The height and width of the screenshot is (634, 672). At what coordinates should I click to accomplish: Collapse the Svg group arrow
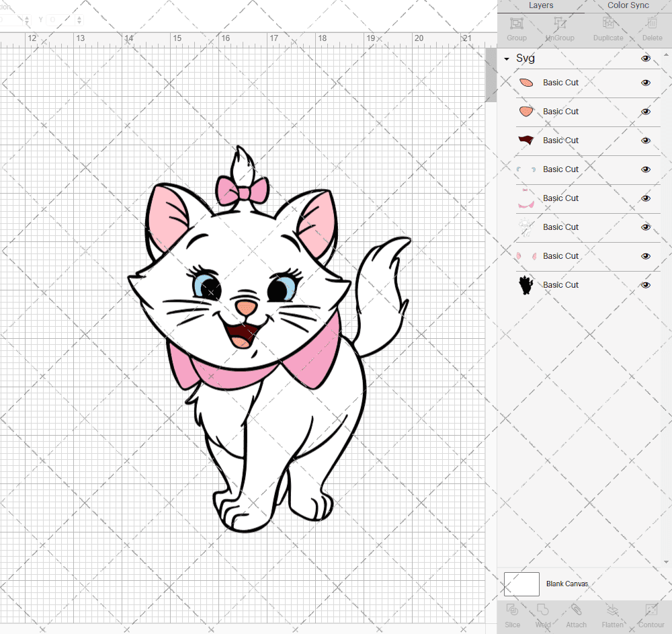pos(507,58)
